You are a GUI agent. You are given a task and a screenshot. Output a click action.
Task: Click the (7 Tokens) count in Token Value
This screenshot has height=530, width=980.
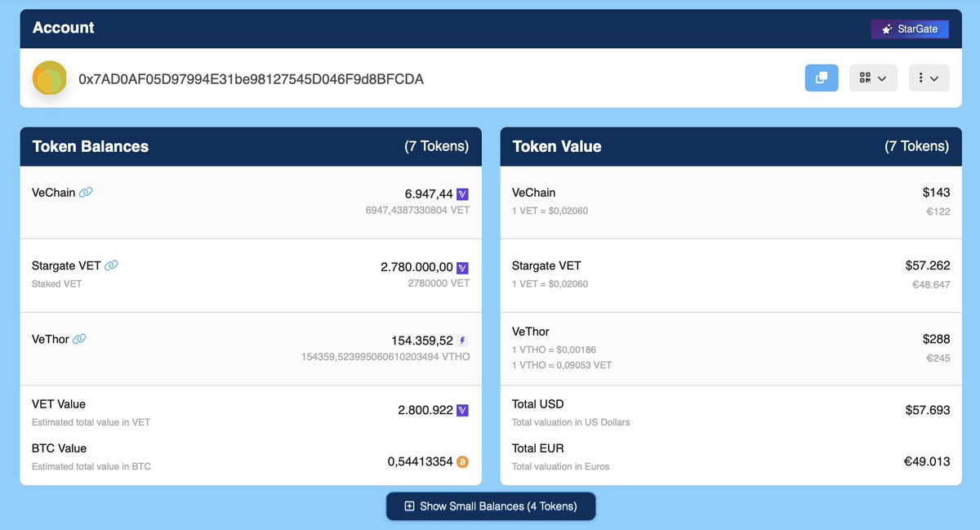point(917,147)
